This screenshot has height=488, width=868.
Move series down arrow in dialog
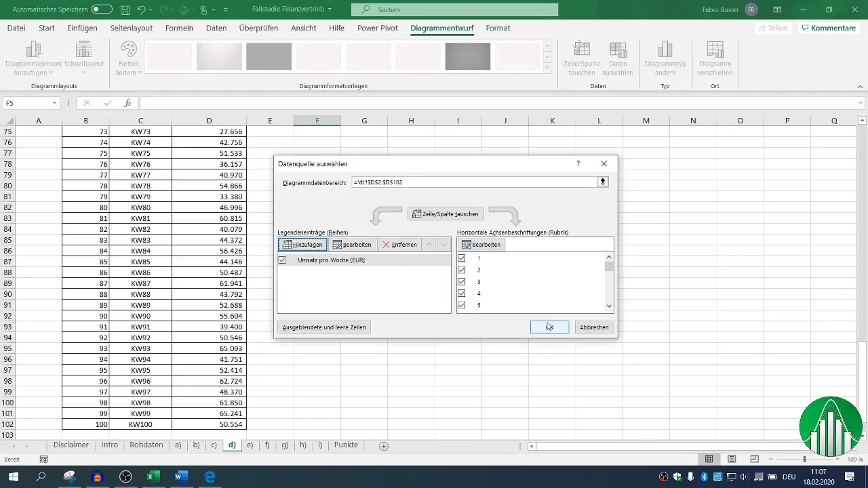tap(443, 244)
